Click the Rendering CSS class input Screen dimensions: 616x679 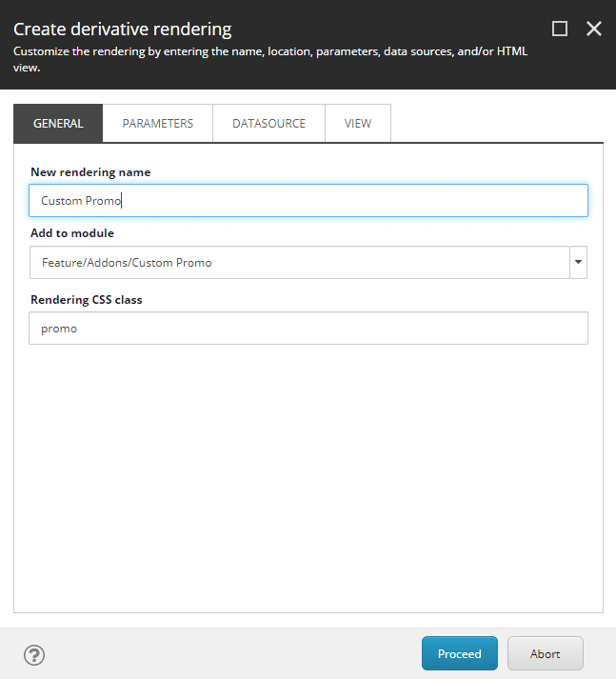(308, 329)
